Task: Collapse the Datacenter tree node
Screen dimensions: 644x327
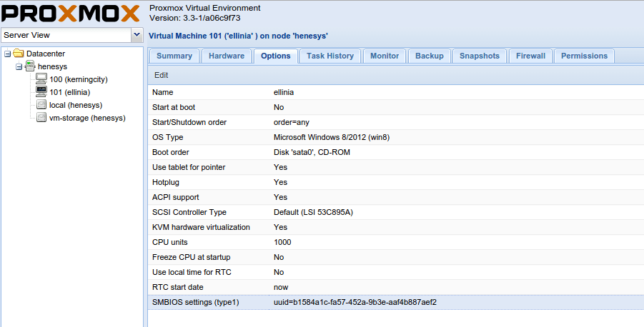Action: 7,54
